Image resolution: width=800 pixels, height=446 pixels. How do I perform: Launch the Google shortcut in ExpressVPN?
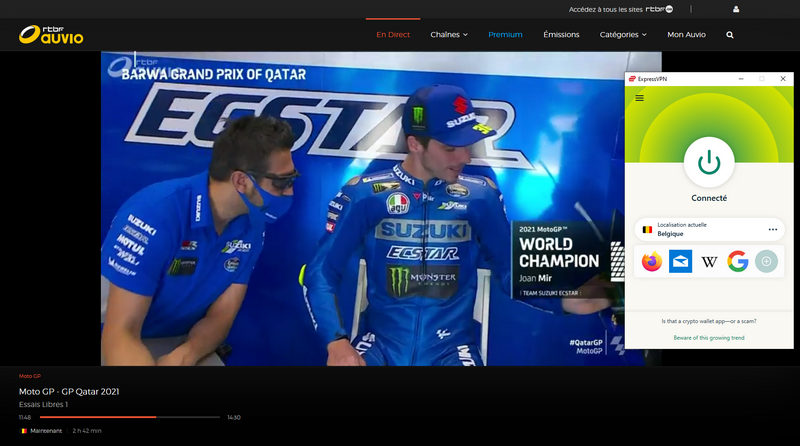coord(738,261)
